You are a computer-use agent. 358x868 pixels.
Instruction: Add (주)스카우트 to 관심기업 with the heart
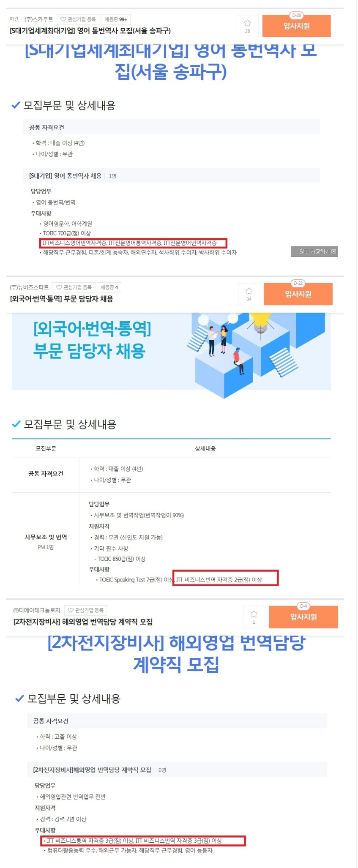pos(78,19)
